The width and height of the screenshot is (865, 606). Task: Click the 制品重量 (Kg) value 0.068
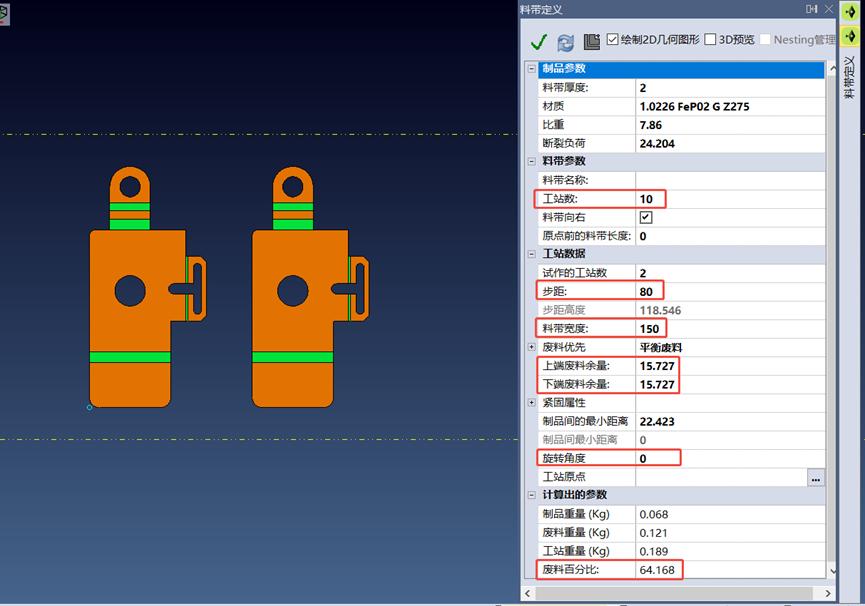click(x=730, y=514)
